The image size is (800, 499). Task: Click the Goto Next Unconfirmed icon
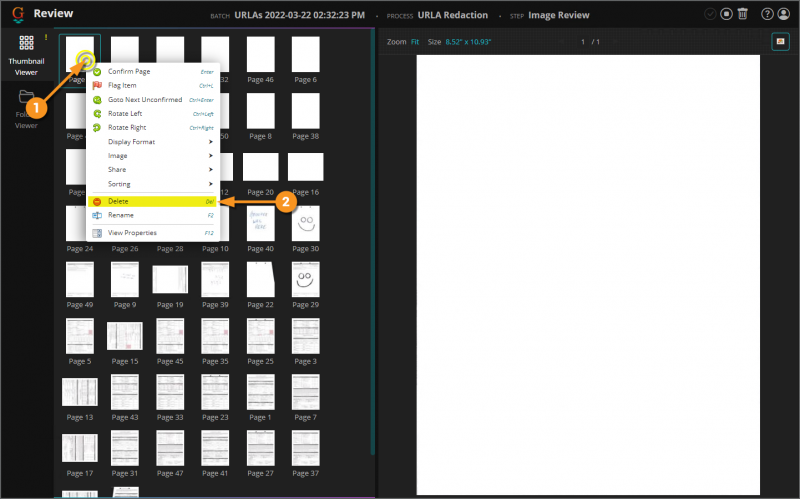(97, 100)
